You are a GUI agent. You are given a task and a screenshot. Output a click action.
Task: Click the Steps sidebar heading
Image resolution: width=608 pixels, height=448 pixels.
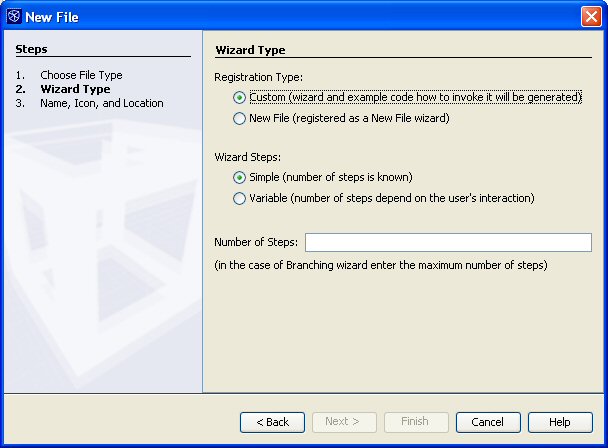31,49
